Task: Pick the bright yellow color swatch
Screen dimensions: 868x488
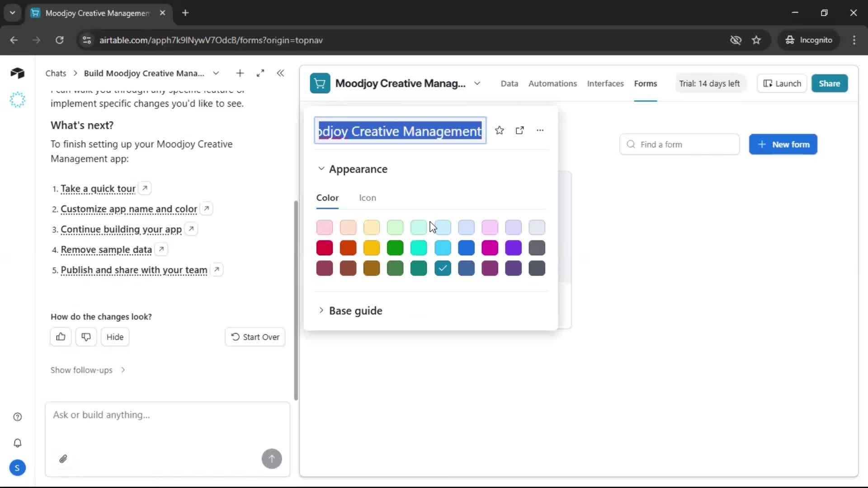Action: click(x=371, y=248)
